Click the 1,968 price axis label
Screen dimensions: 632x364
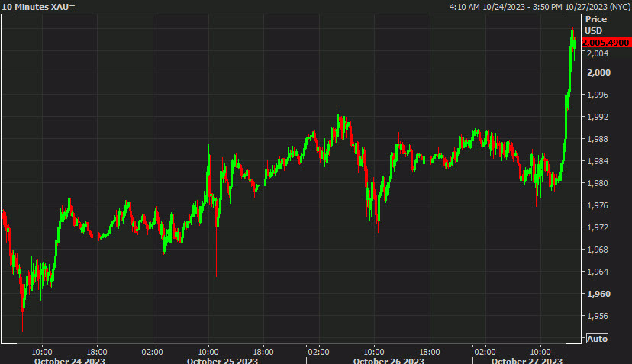click(598, 250)
